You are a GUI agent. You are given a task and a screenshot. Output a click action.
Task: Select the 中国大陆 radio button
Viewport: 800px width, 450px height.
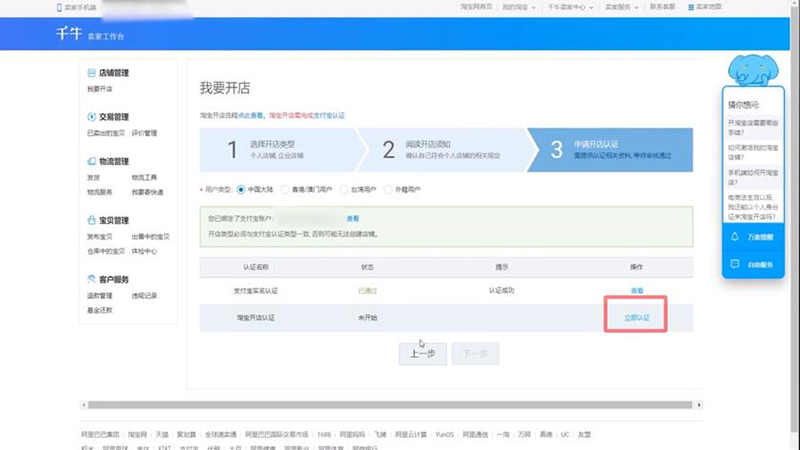point(241,189)
